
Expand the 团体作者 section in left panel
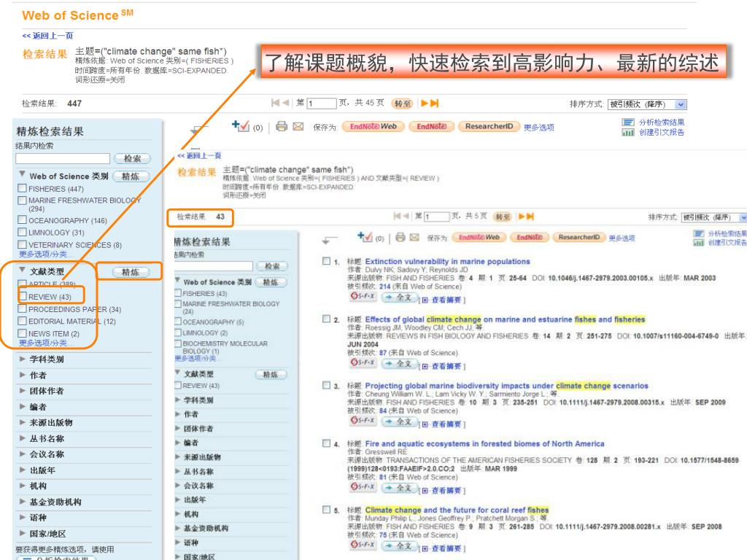coord(23,391)
